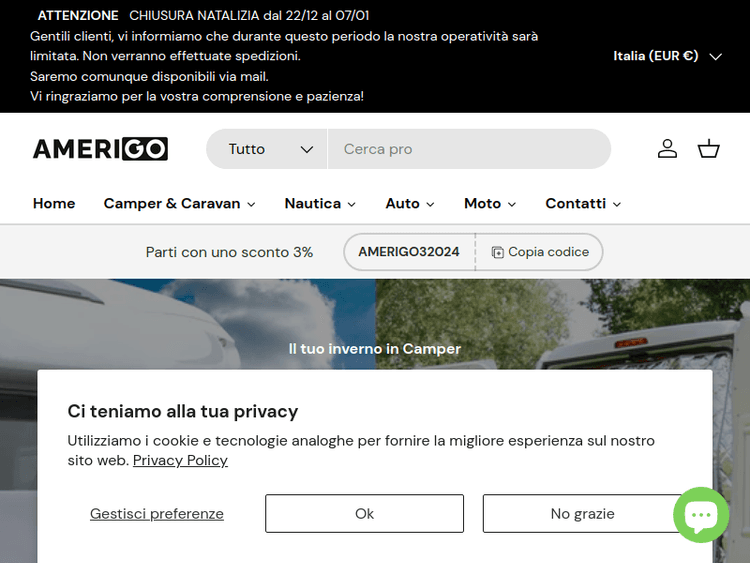This screenshot has width=750, height=563.
Task: Open the shopping basket icon
Action: click(709, 149)
